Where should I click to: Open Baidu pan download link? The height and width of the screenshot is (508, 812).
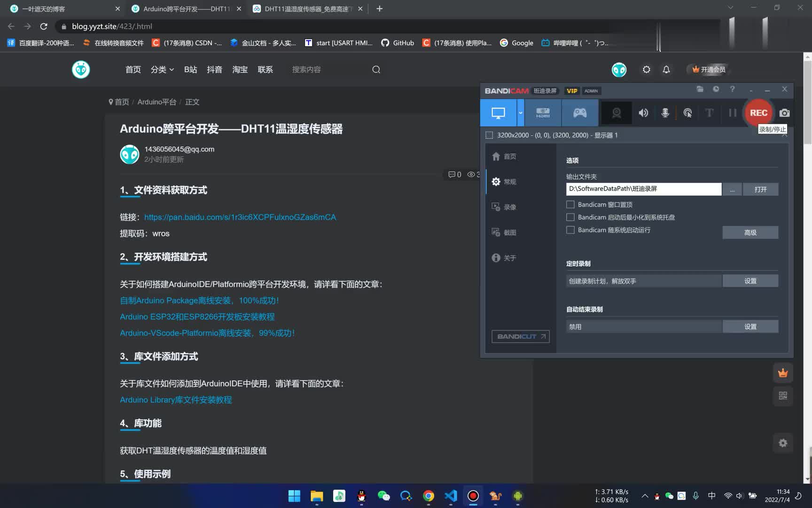click(x=240, y=217)
